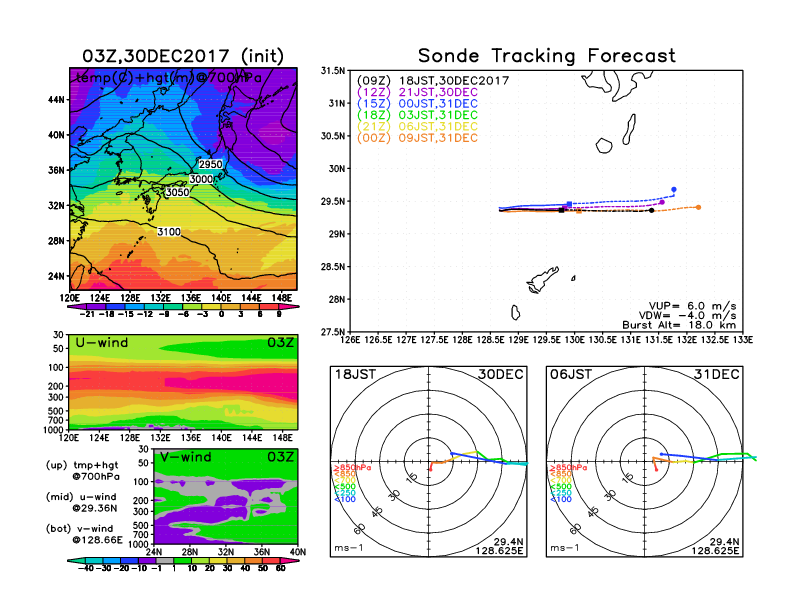
Task: Click the large island outline near 28.3N
Action: coord(542,280)
